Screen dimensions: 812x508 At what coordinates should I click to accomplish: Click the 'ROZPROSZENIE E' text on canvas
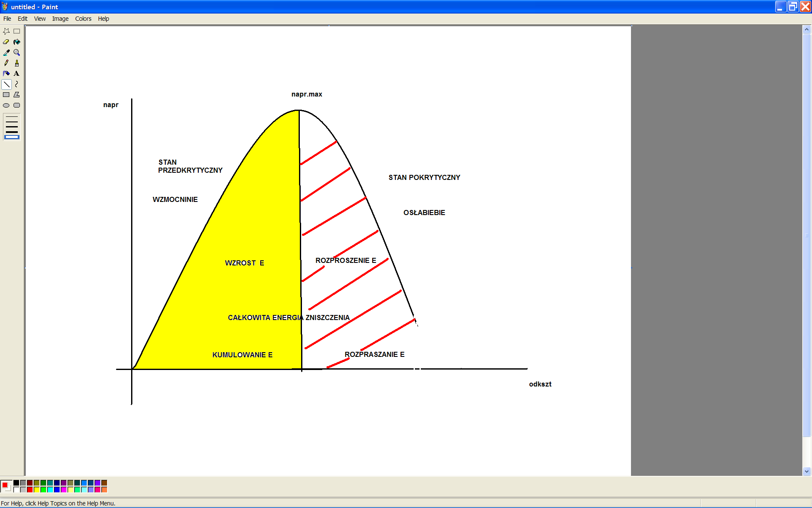346,260
